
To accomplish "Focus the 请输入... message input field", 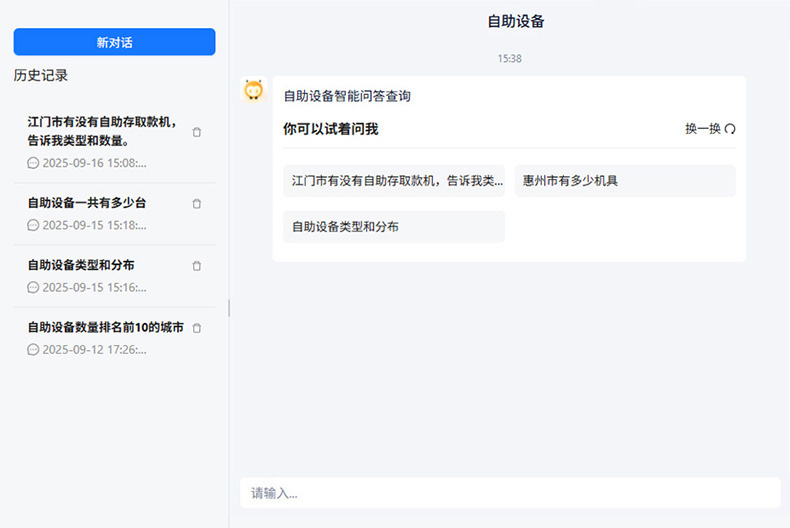I will click(x=510, y=493).
